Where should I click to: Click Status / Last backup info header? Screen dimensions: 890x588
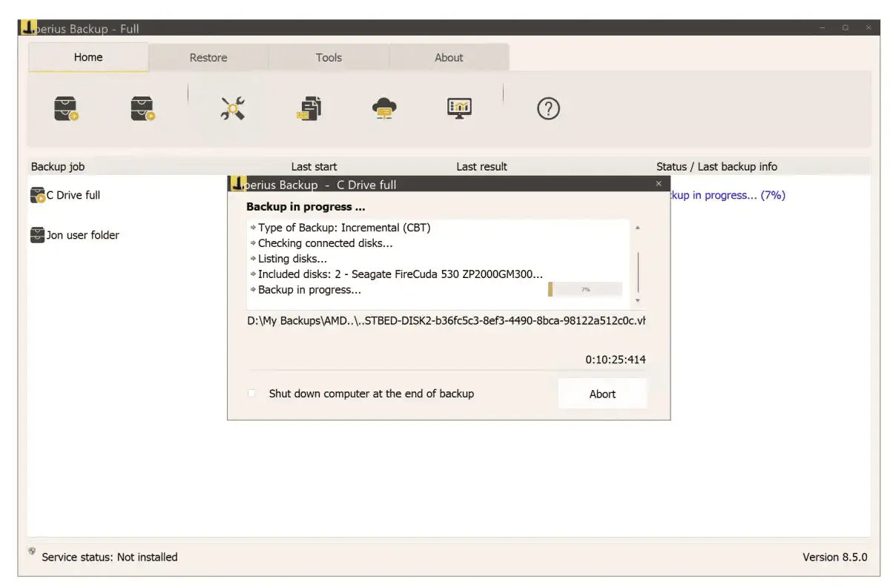pos(716,167)
